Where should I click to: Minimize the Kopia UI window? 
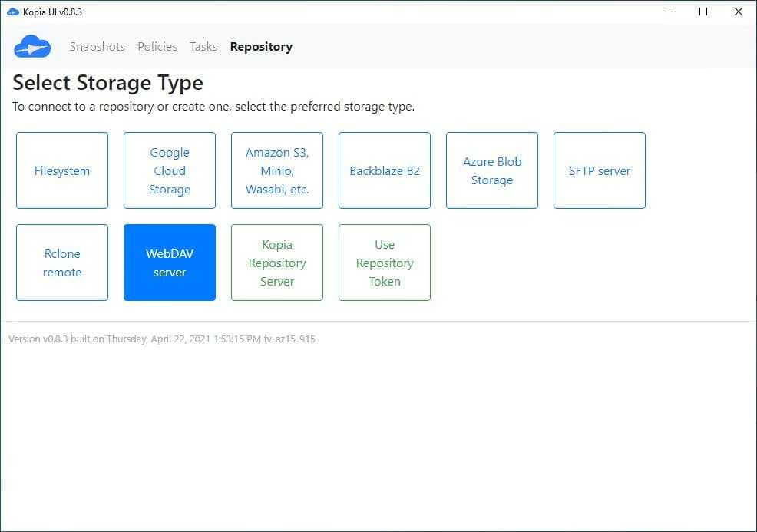coord(668,12)
